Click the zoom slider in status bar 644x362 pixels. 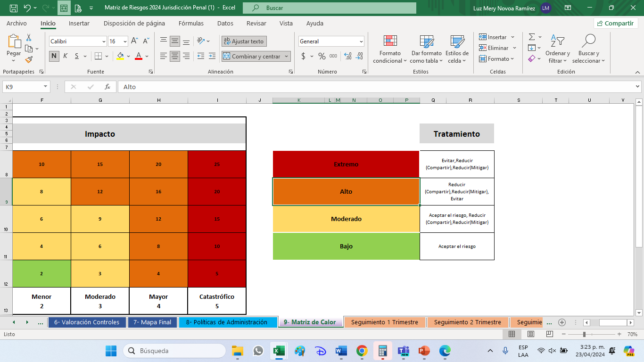point(584,334)
